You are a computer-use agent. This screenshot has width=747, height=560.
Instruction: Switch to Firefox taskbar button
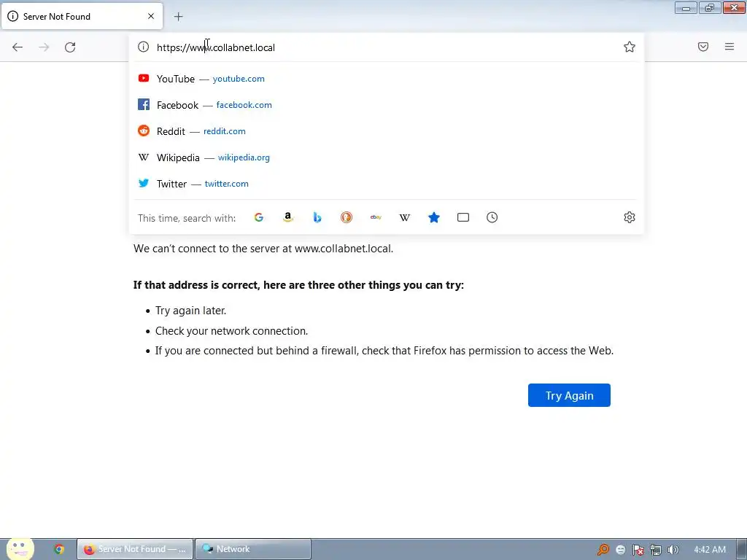click(135, 549)
